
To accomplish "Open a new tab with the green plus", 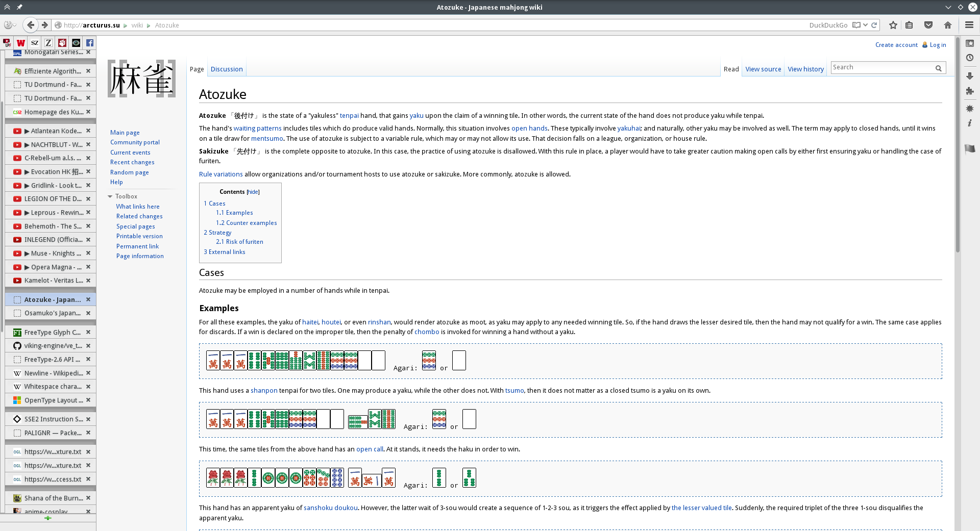I will (x=48, y=518).
